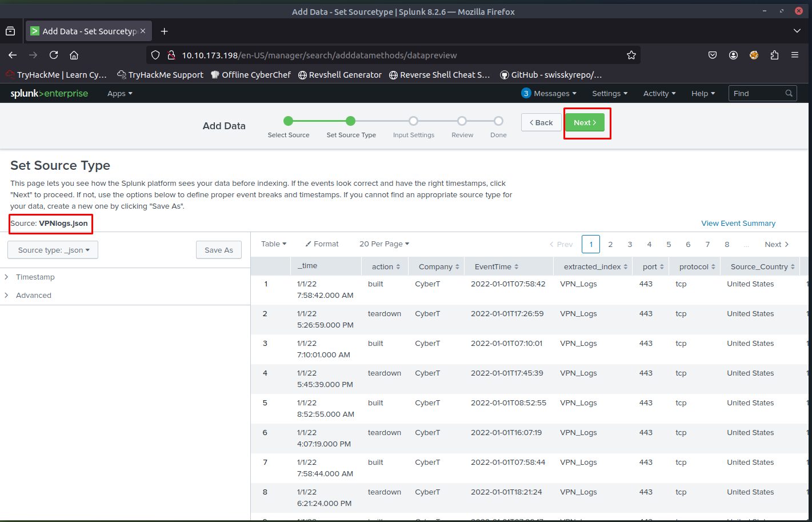Viewport: 812px width, 522px height.
Task: Click the Set Source Type step circle
Action: pyautogui.click(x=351, y=121)
